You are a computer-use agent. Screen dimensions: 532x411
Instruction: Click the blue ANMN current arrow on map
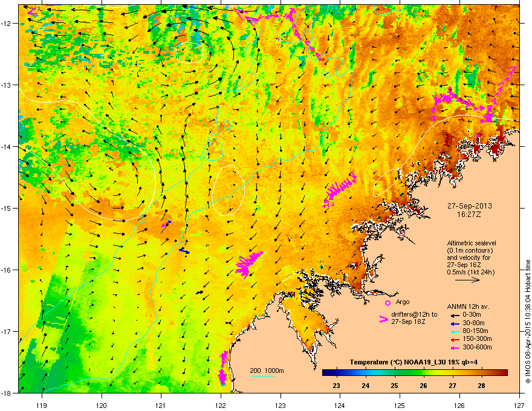pos(184,251)
